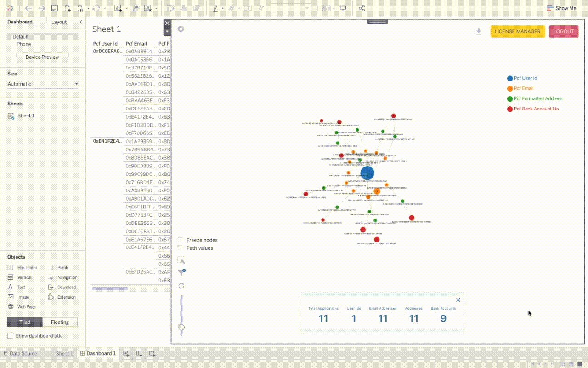Open the Clear Sheet dropdown arrow

pyautogui.click(x=156, y=8)
